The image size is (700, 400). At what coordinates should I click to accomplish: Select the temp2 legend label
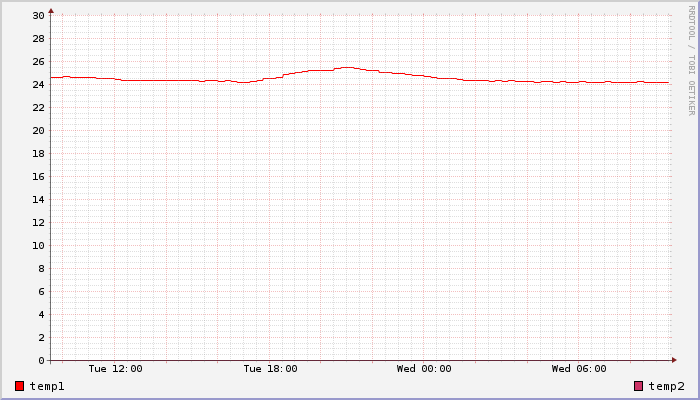[x=666, y=386]
